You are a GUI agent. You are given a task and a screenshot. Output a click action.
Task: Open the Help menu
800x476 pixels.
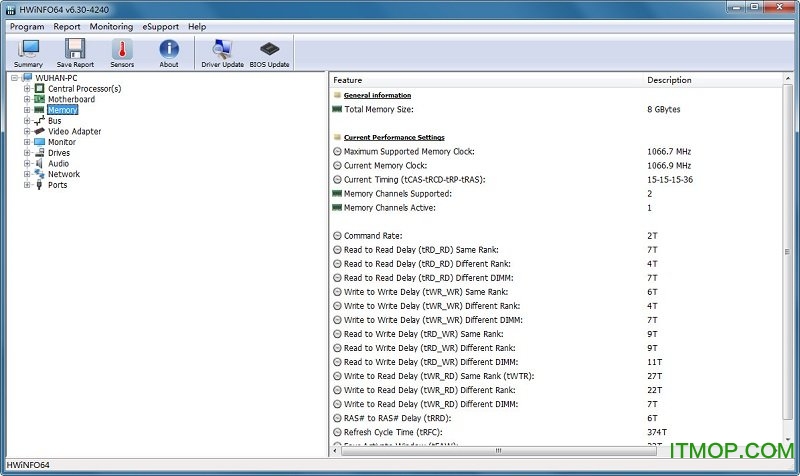tap(197, 27)
